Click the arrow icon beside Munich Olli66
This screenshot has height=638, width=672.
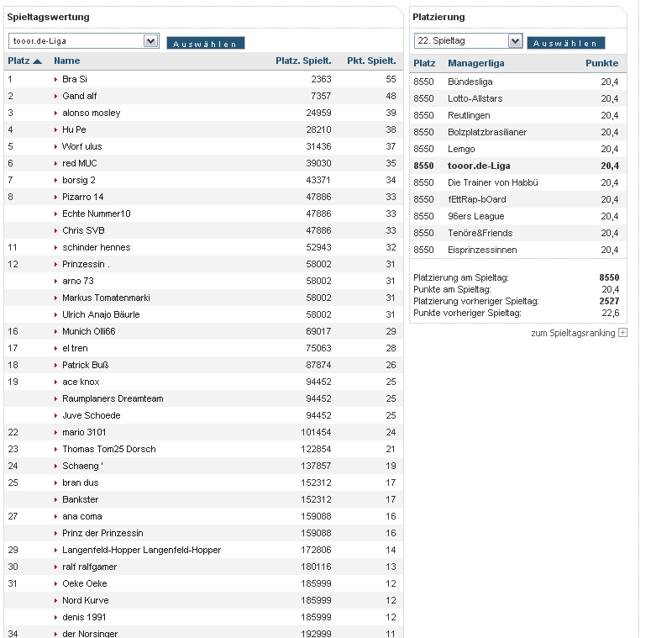click(x=56, y=331)
